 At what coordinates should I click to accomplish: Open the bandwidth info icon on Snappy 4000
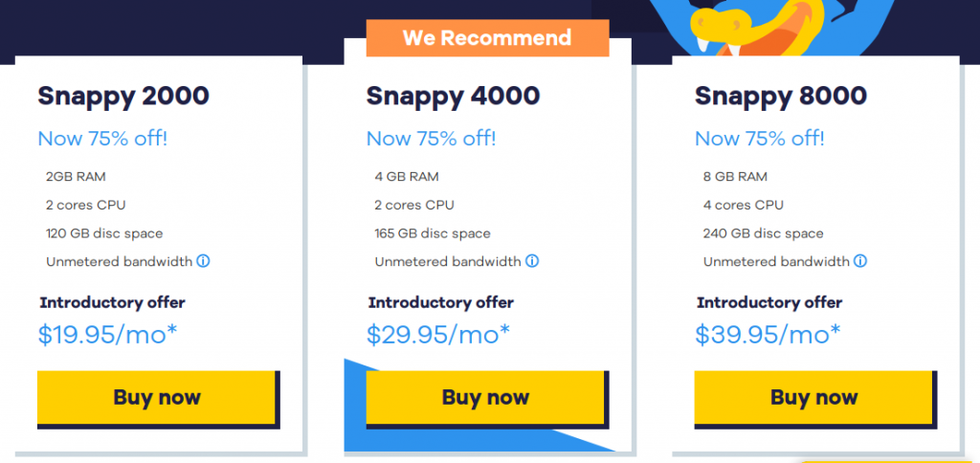point(532,261)
